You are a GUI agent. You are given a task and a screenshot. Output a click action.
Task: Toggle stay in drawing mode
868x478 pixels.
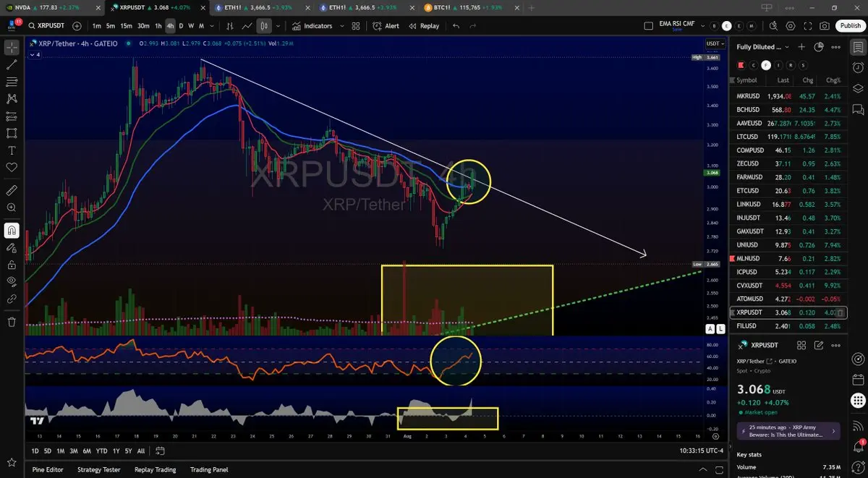(12, 247)
